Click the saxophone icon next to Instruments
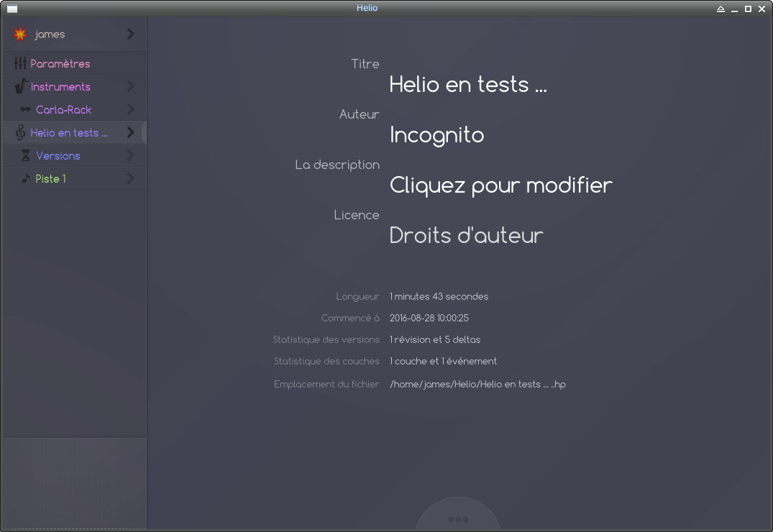The width and height of the screenshot is (773, 532). 21,86
